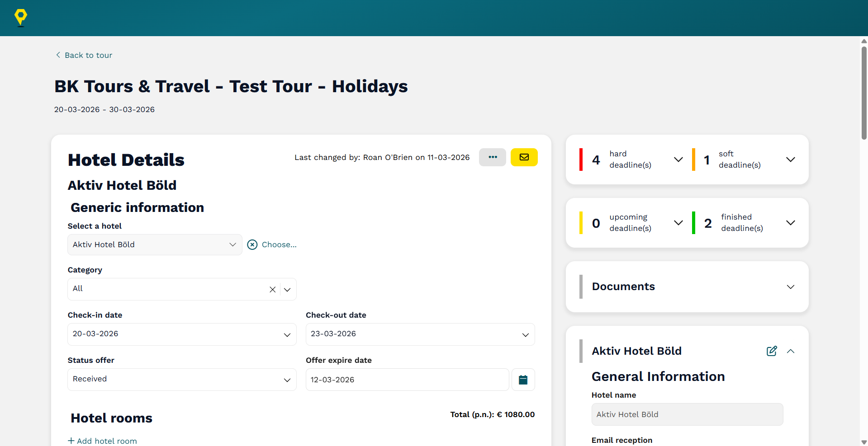The height and width of the screenshot is (446, 868).
Task: Click the Offer expire date input field
Action: tap(407, 380)
